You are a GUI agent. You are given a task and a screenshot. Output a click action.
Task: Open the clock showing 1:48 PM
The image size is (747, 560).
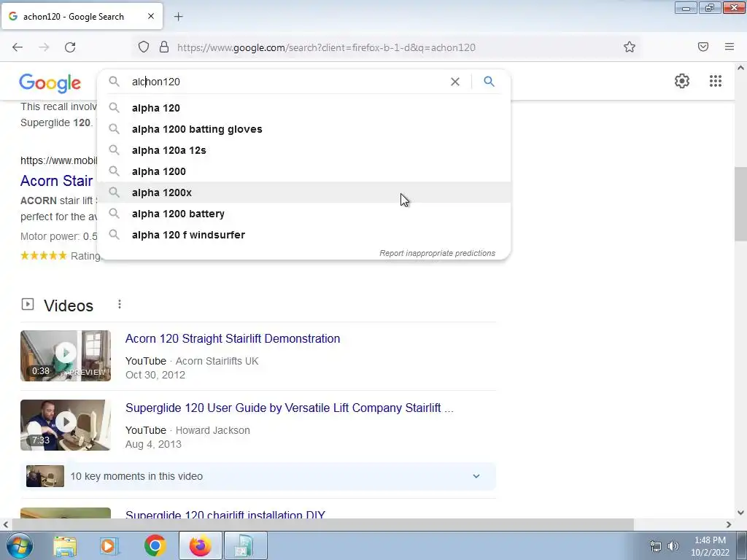pyautogui.click(x=710, y=546)
